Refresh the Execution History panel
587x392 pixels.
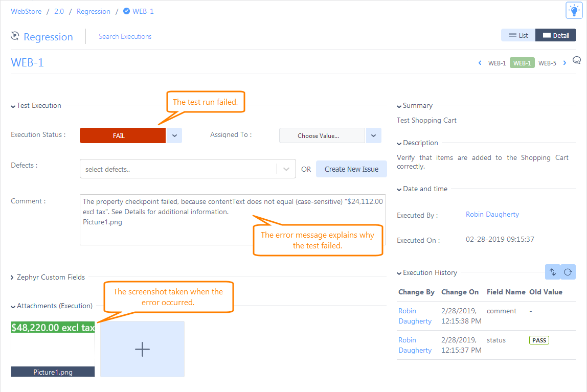(x=568, y=272)
